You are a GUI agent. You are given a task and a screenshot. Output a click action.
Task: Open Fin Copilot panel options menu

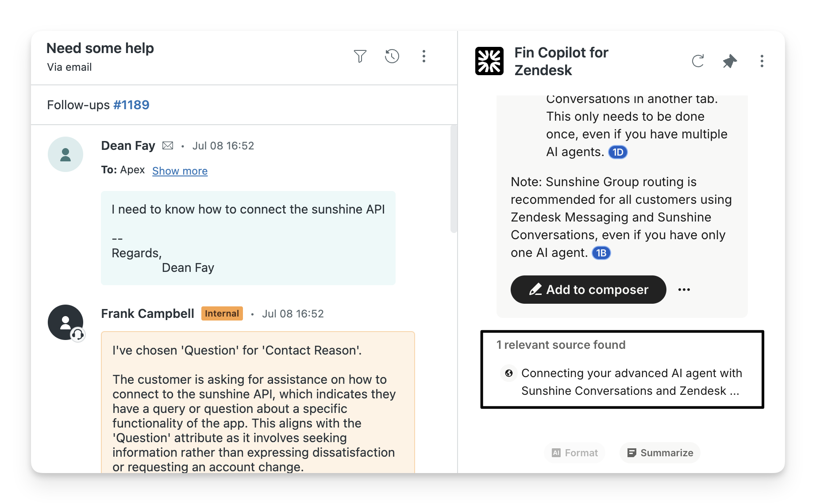point(762,61)
